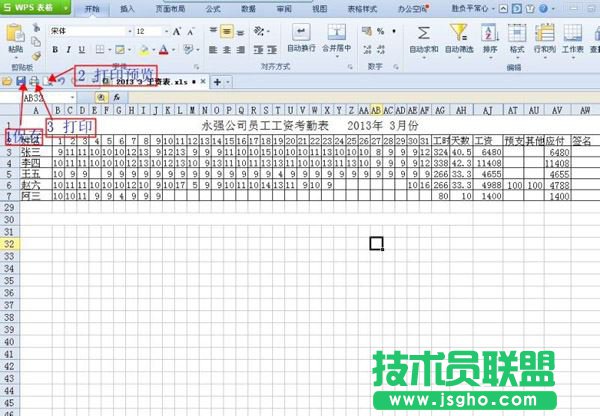Toggle bottom vertical alignment
The width and height of the screenshot is (600, 416).
click(x=240, y=32)
